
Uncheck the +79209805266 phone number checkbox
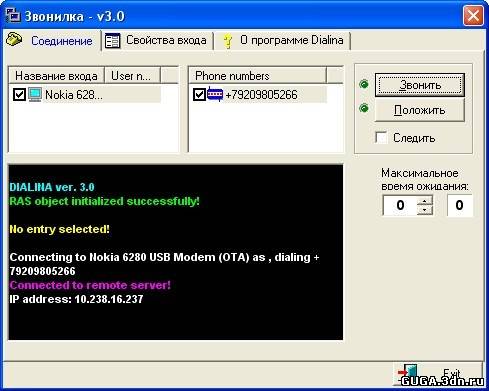(x=199, y=95)
